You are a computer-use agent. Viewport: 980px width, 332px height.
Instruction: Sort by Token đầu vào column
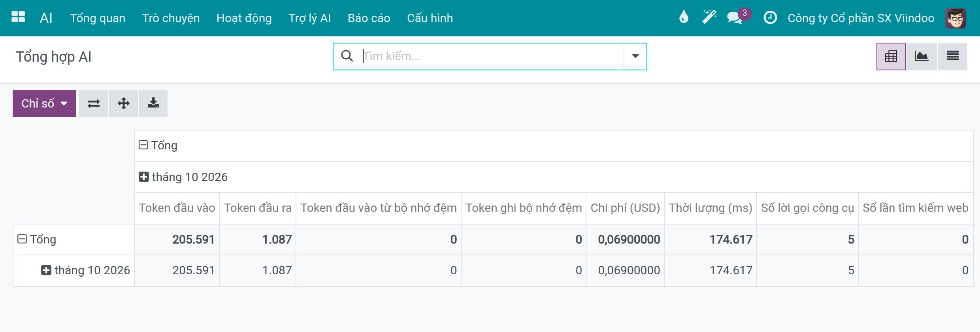(x=177, y=208)
